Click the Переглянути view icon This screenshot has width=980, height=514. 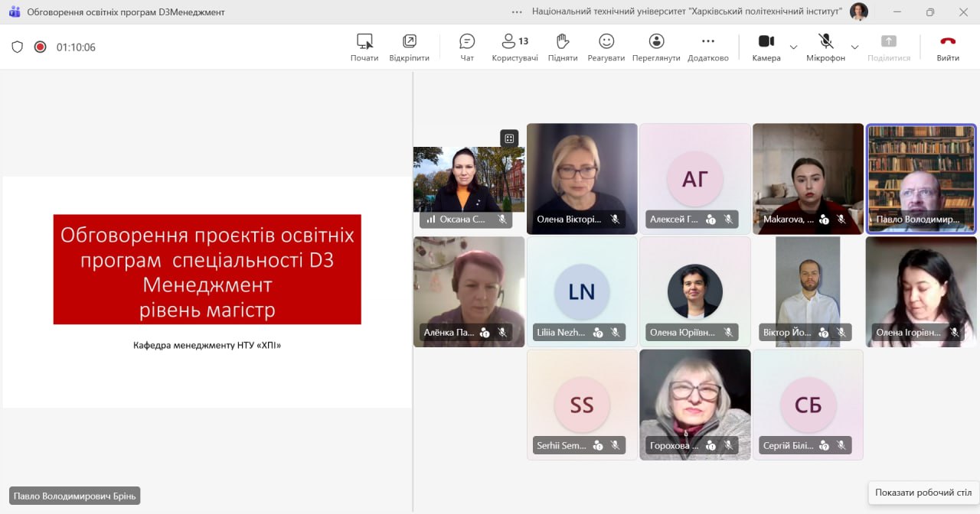656,47
